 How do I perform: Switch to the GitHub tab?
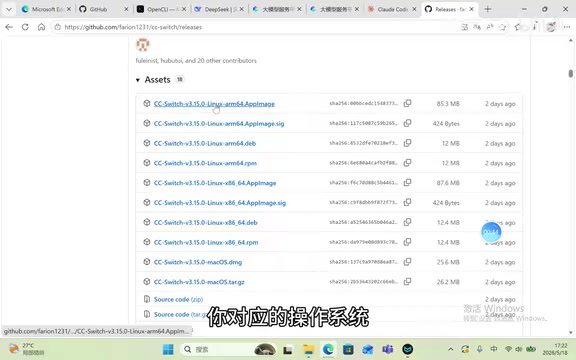point(104,9)
